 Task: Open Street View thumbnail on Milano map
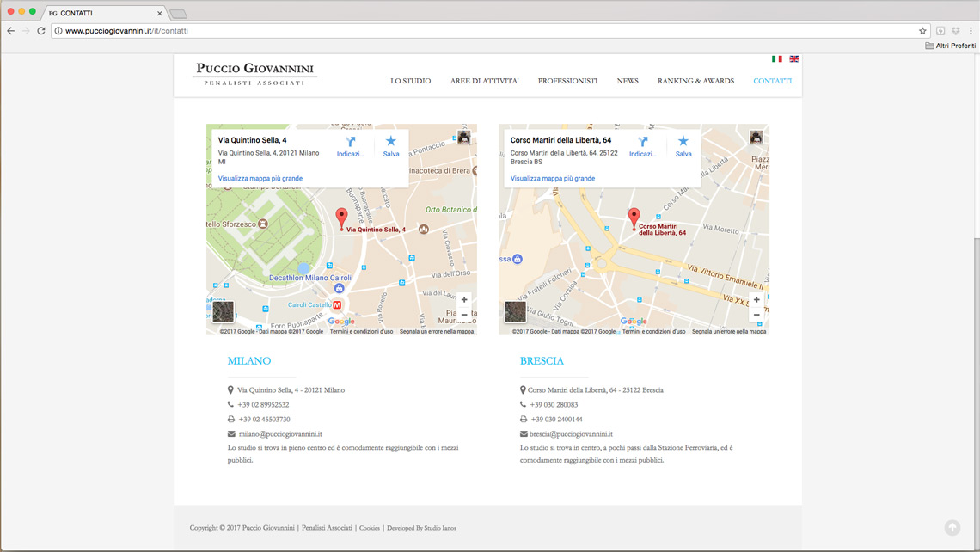pyautogui.click(x=463, y=137)
